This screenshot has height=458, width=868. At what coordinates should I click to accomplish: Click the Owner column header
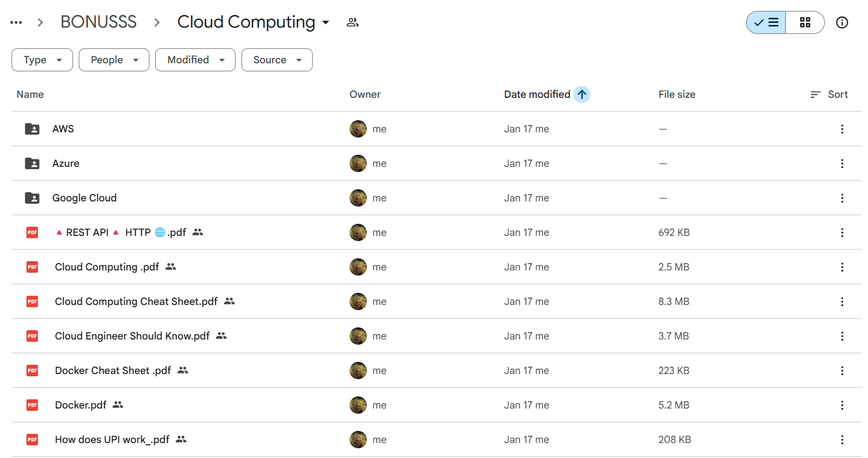365,94
